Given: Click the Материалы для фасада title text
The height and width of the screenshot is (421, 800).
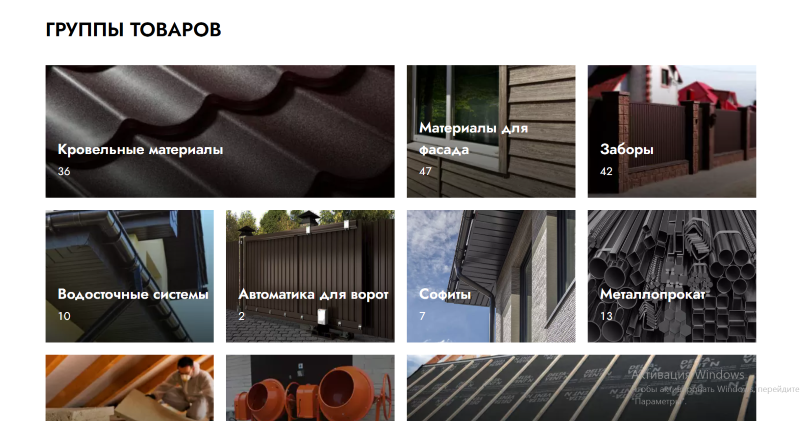Looking at the screenshot, I should coord(473,139).
